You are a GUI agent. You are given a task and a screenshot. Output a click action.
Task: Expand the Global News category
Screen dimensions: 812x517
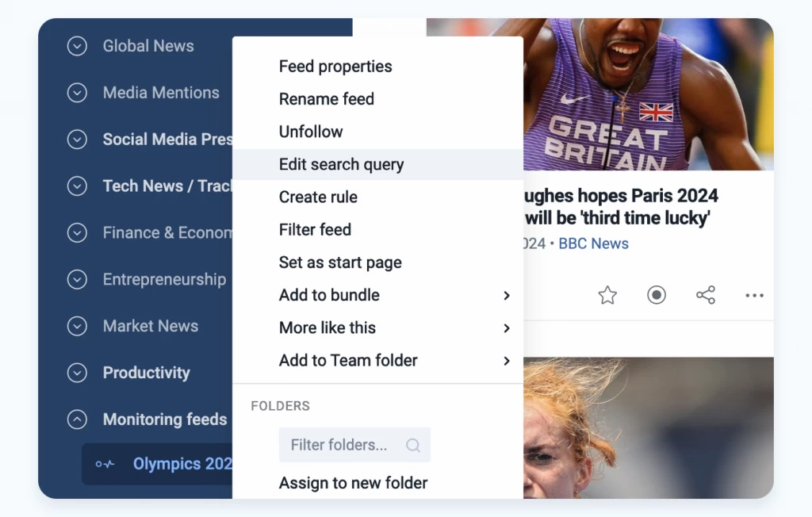point(77,46)
